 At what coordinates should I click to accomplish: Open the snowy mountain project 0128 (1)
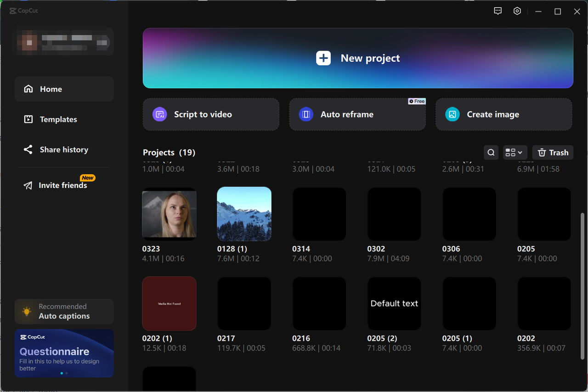pyautogui.click(x=244, y=214)
